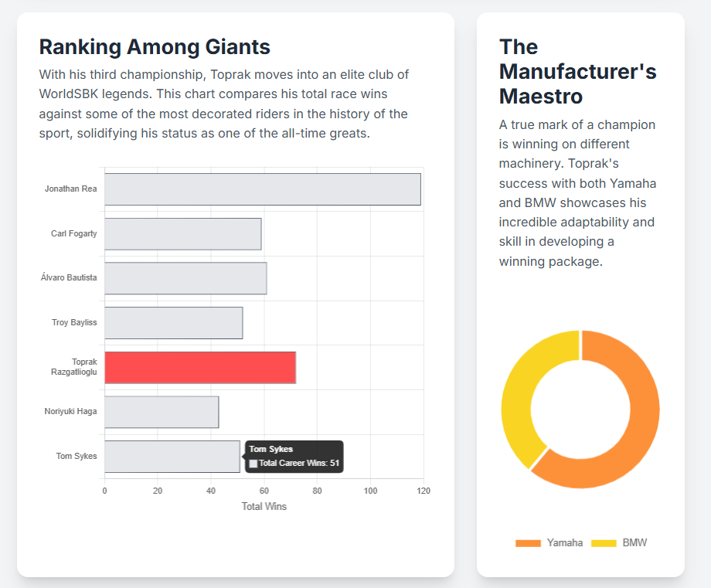Select Álvaro Bautista's bar in chart
This screenshot has width=711, height=588.
click(x=185, y=278)
